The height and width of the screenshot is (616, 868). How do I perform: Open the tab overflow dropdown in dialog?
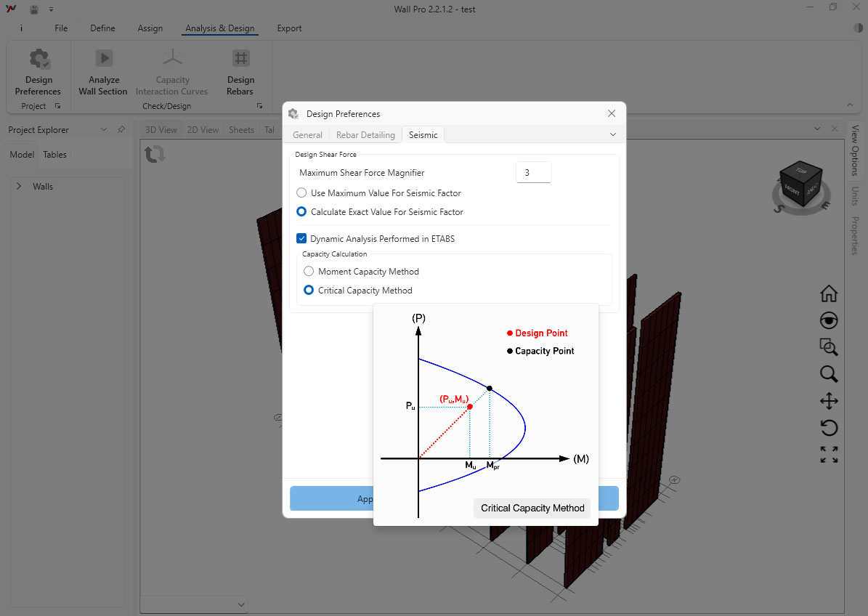(613, 135)
